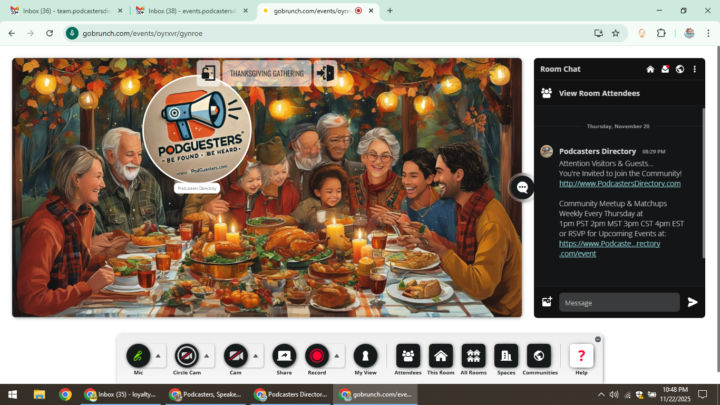
Task: Switch to Inbox (38) events tab
Action: coord(192,11)
